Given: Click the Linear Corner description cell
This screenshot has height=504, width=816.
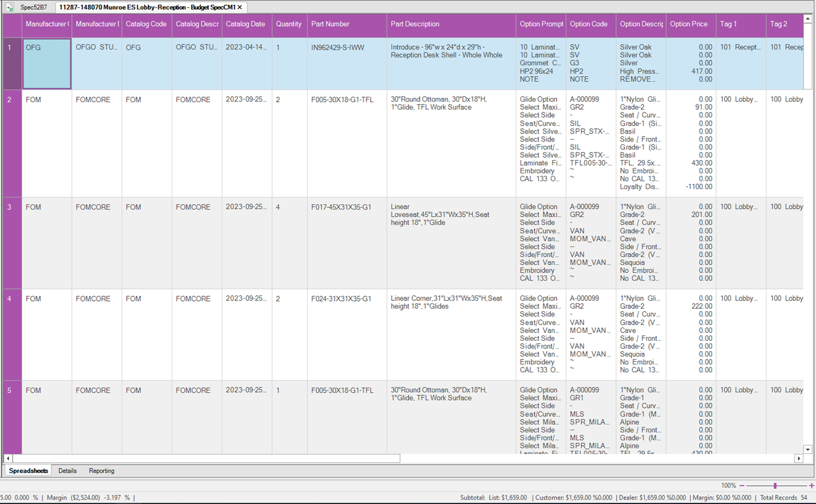Looking at the screenshot, I should (x=452, y=335).
